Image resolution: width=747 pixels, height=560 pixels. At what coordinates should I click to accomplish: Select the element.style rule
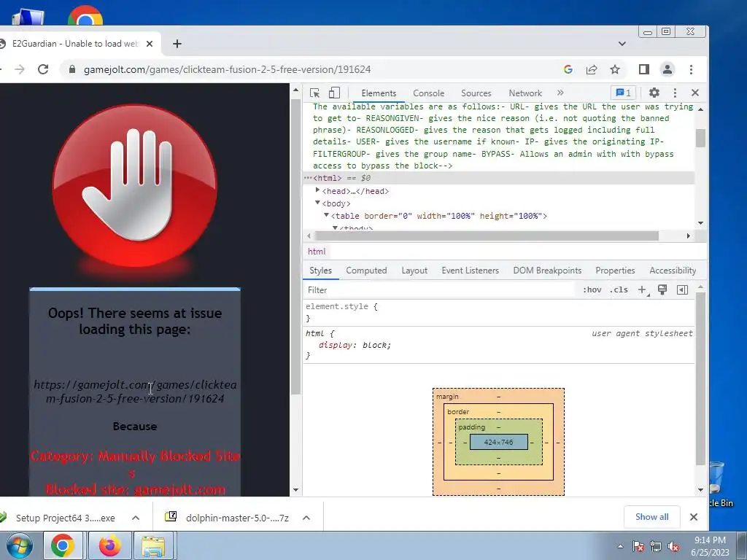coord(341,307)
